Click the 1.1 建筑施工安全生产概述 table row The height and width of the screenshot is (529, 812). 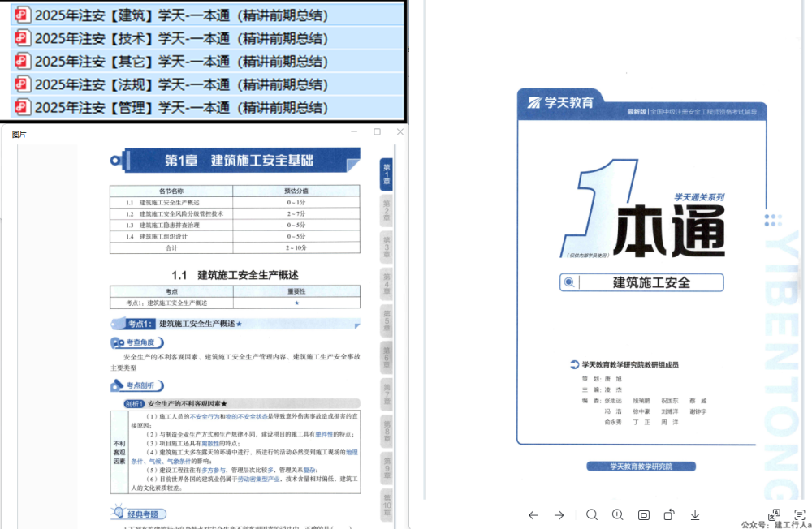click(x=235, y=202)
